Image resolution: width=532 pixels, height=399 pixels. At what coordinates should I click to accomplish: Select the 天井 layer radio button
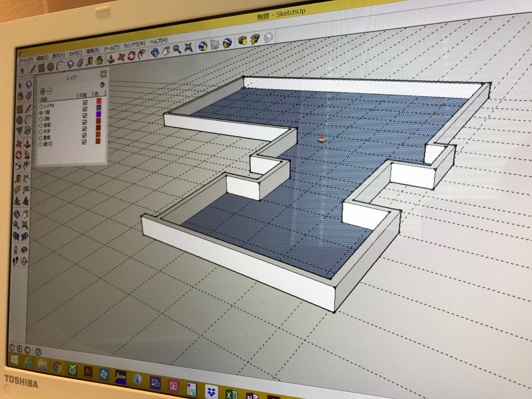(x=41, y=132)
